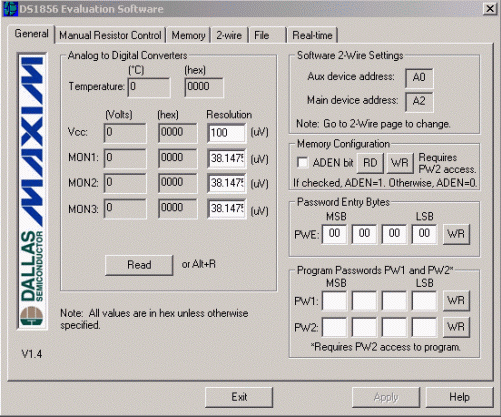Click '*Requires PW2 access to program.' note

386,347
